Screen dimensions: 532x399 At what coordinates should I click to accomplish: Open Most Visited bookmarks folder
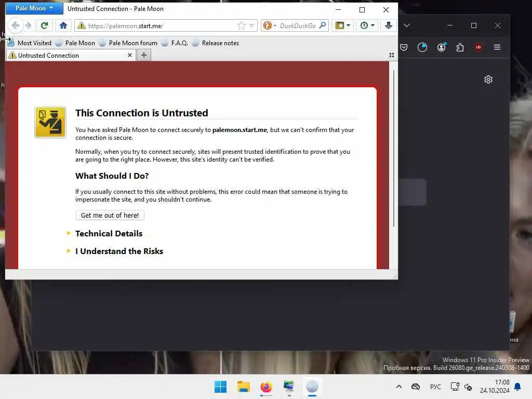(30, 43)
